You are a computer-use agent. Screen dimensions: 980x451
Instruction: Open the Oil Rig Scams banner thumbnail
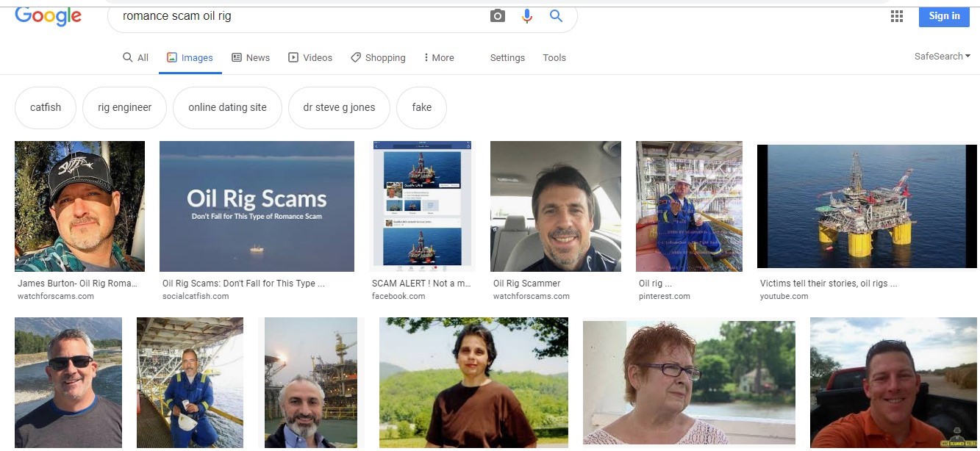point(257,206)
